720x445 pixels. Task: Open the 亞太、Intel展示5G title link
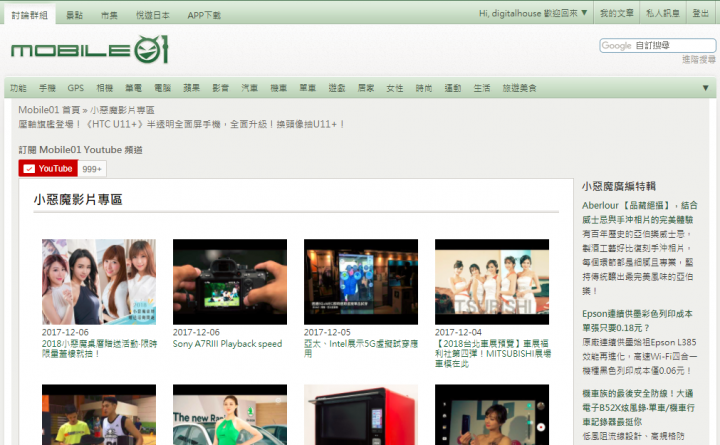tap(361, 349)
